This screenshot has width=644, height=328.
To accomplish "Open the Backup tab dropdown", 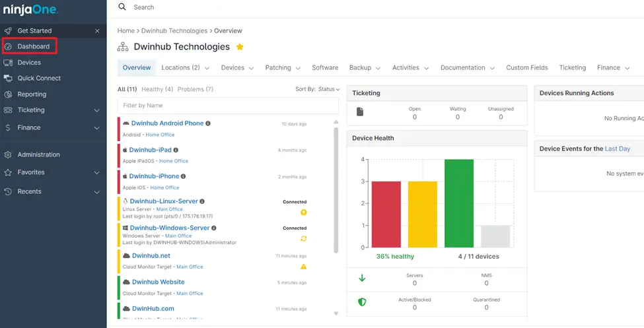I will point(365,68).
